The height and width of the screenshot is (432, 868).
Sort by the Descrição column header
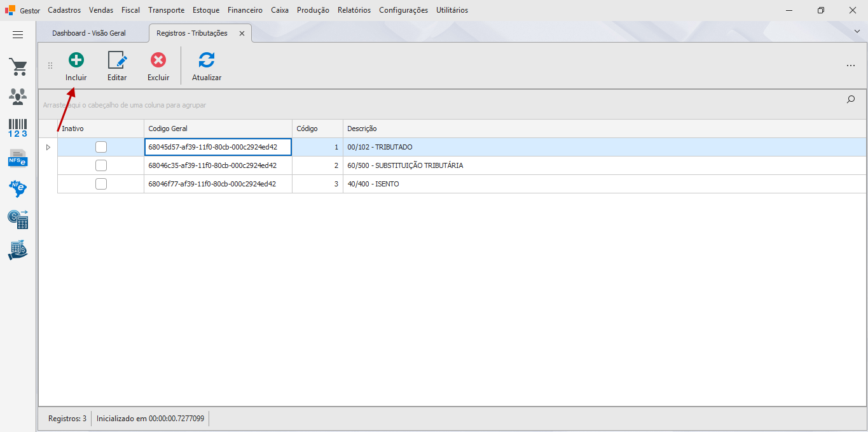604,129
